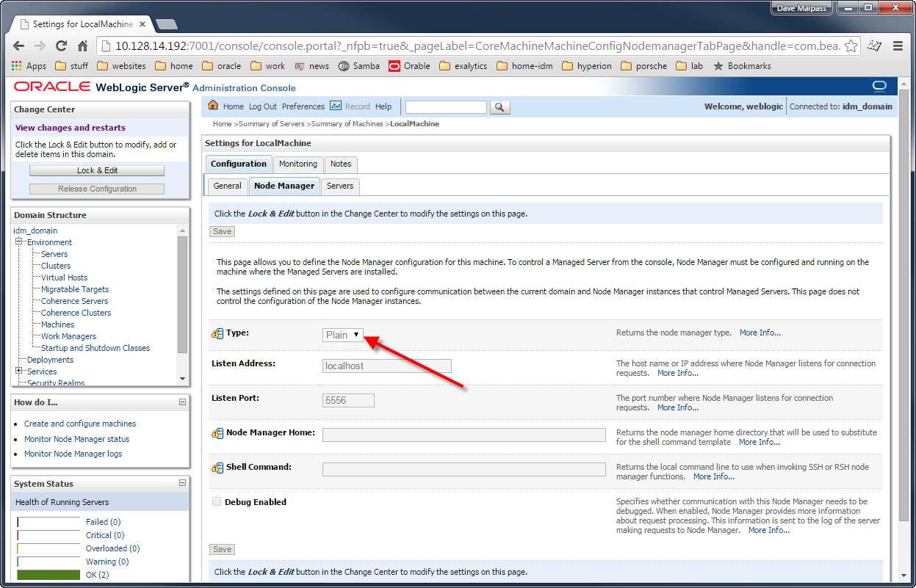Screen dimensions: 916x588
Task: Click the console search text field
Action: point(446,107)
